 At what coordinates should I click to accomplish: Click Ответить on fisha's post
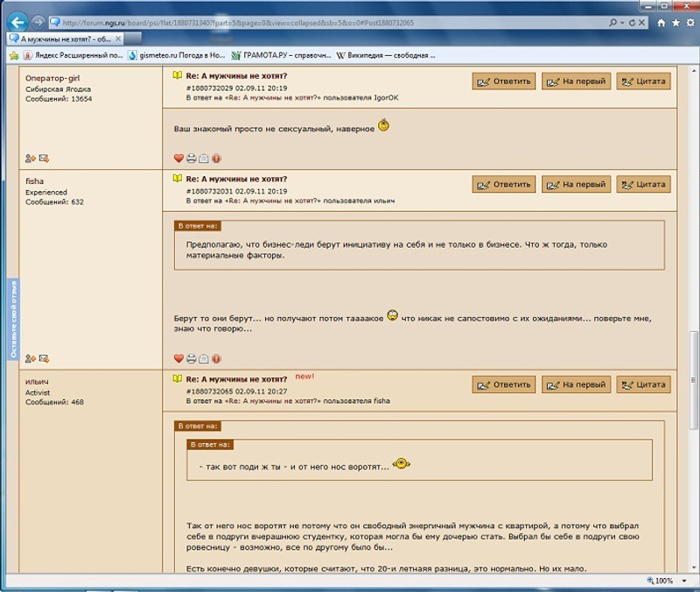(504, 184)
